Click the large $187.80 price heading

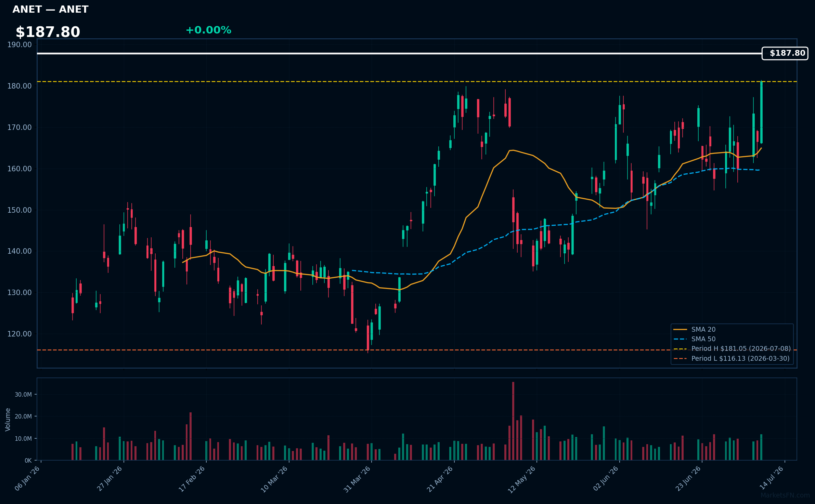48,32
